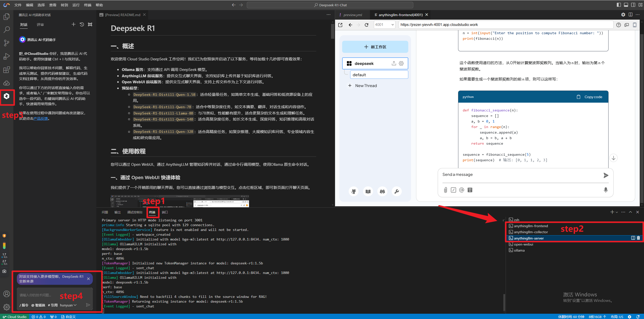Open chat history icon

point(82,24)
